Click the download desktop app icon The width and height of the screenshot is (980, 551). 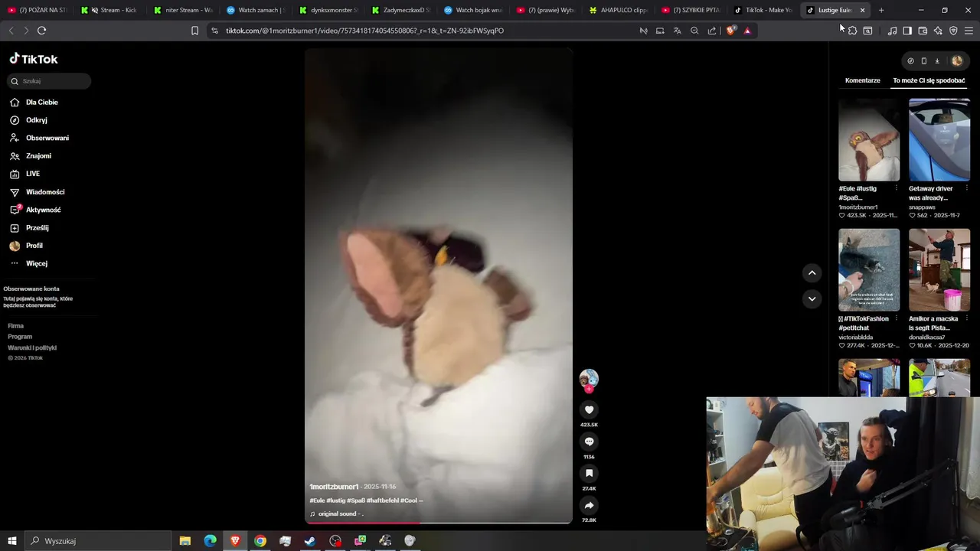click(937, 61)
